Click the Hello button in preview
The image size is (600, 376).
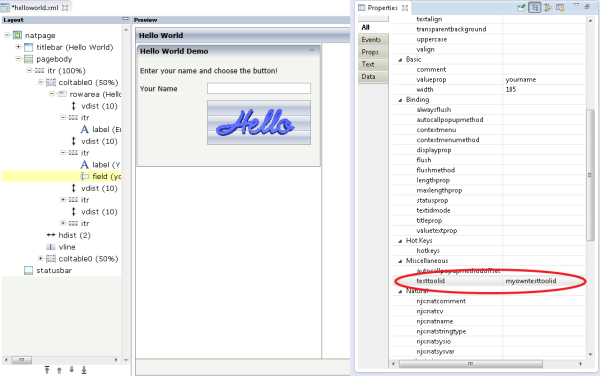coord(259,122)
